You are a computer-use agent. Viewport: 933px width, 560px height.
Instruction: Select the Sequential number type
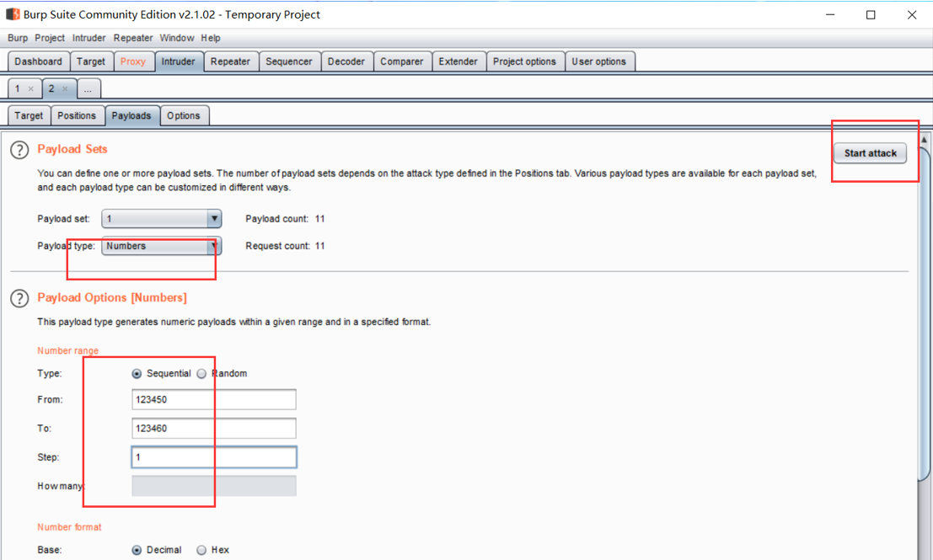click(x=137, y=374)
